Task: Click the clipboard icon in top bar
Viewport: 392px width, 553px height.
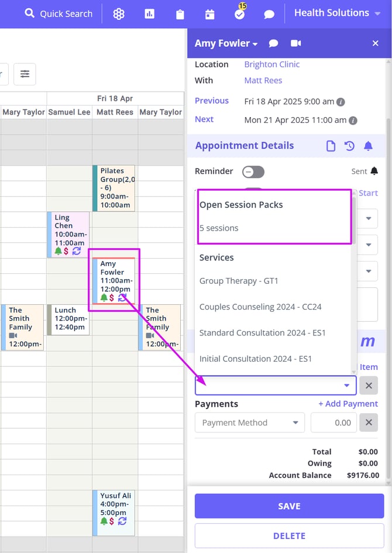Action: coord(180,14)
